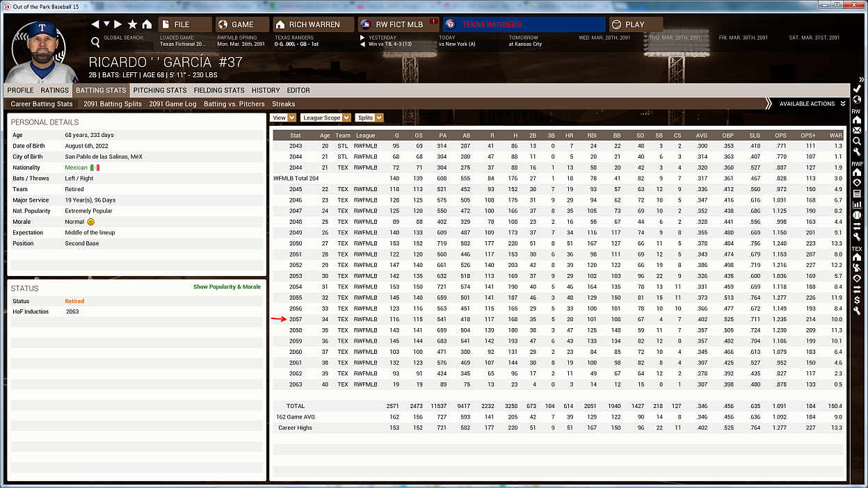Click the home icon beside the star
This screenshot has width=868, height=488.
pos(147,24)
